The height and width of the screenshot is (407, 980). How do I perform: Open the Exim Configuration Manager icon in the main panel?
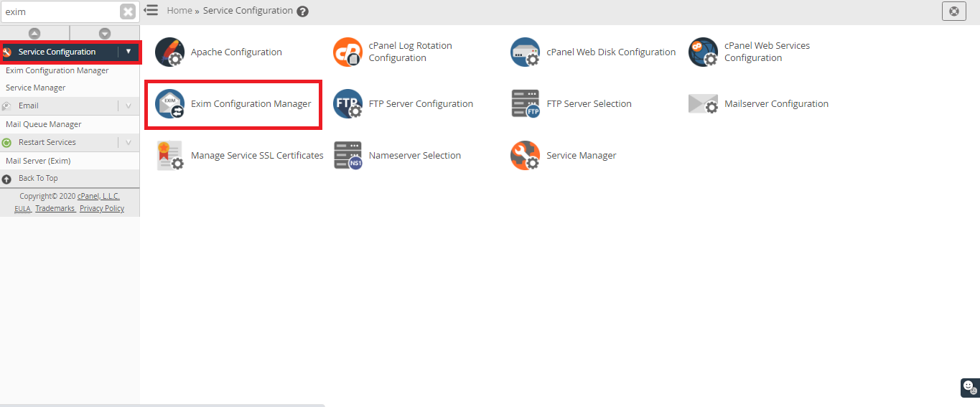pos(170,103)
